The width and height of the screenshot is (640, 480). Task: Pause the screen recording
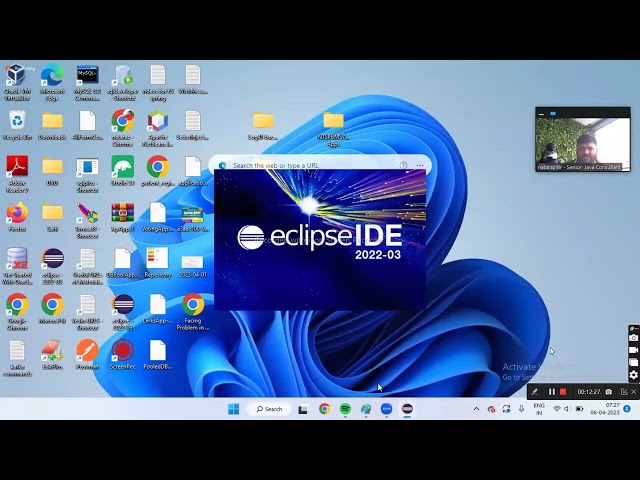(551, 392)
